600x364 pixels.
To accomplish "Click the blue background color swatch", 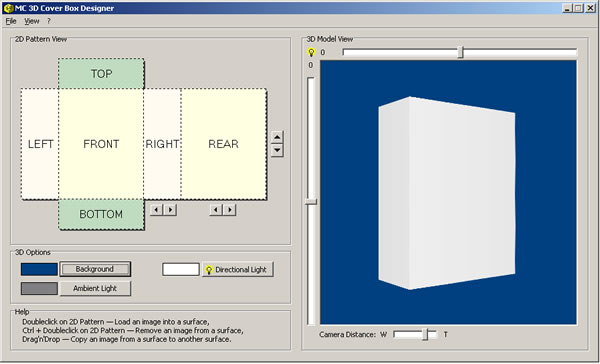I will (39, 269).
